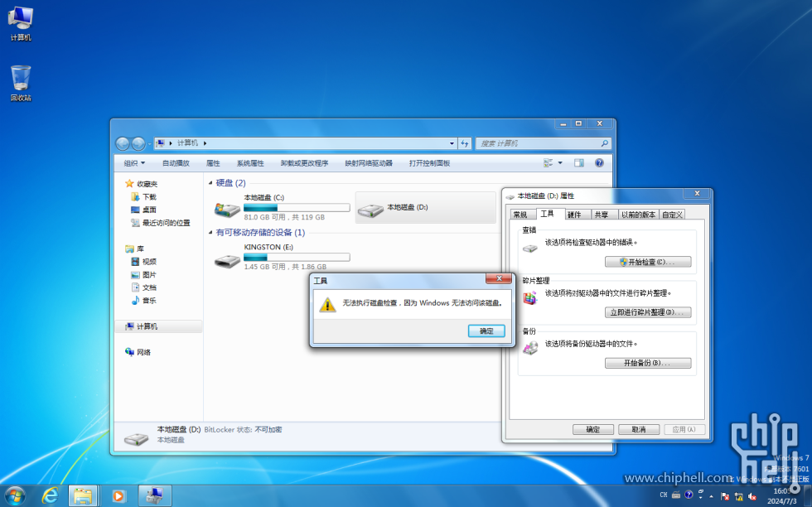
Task: Click the change view icon in Explorer
Action: [548, 163]
